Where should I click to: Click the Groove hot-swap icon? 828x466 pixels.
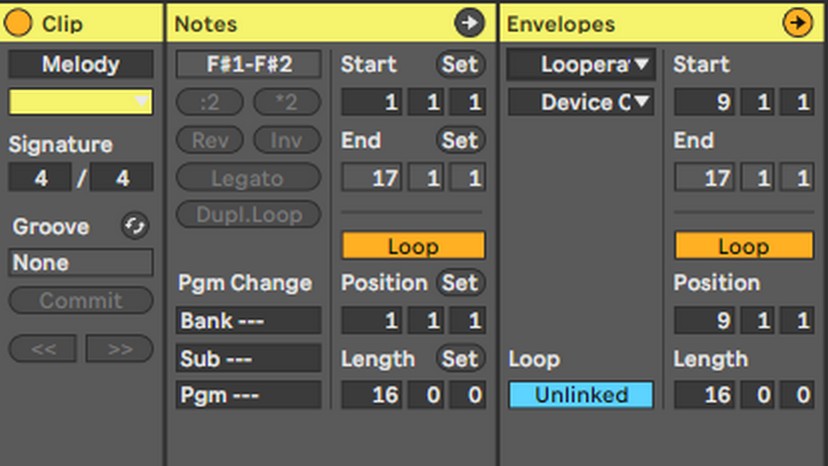tap(135, 226)
